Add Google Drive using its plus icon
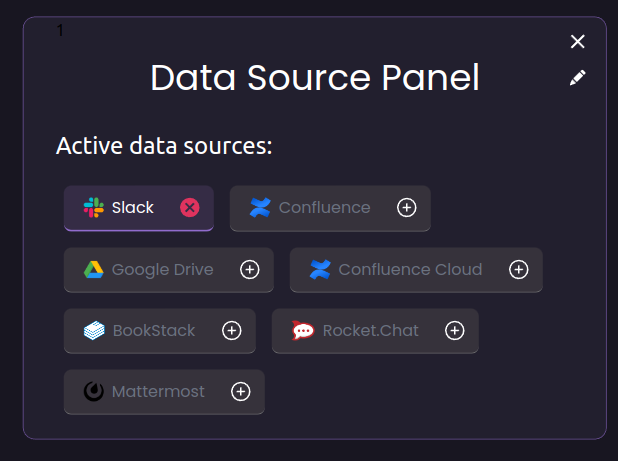The image size is (618, 461). (249, 270)
